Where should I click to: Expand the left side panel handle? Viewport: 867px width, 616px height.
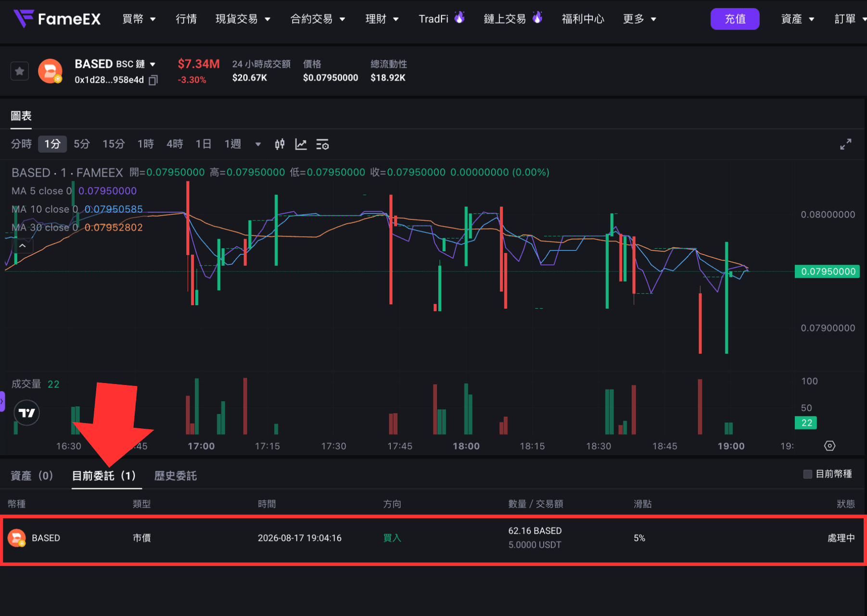[2, 401]
